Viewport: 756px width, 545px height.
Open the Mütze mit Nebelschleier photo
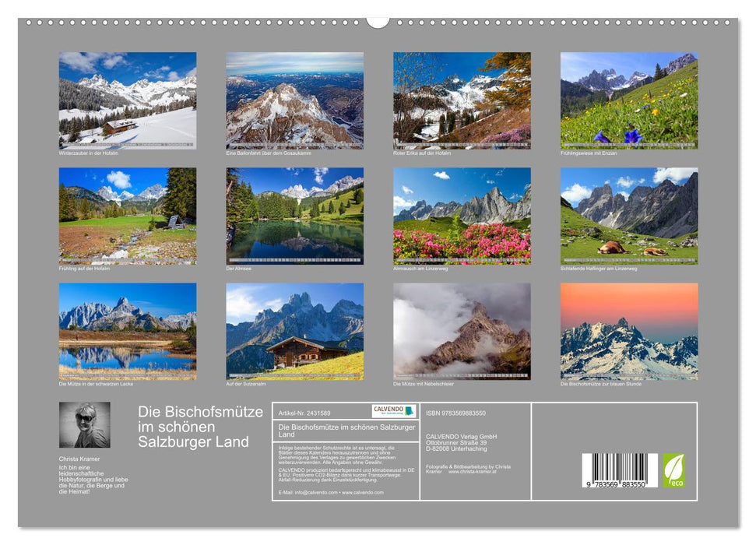click(462, 332)
